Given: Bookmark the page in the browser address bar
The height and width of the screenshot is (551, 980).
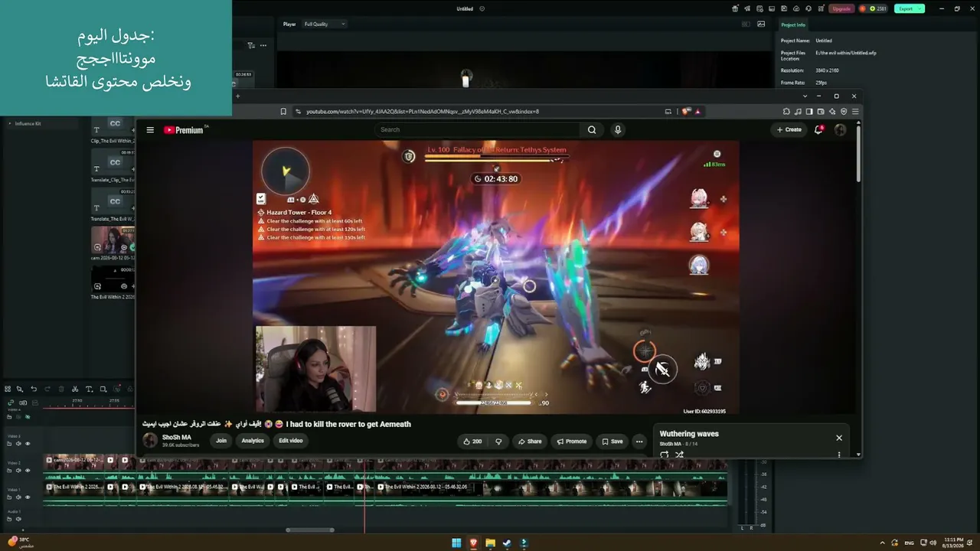Looking at the screenshot, I should (283, 112).
